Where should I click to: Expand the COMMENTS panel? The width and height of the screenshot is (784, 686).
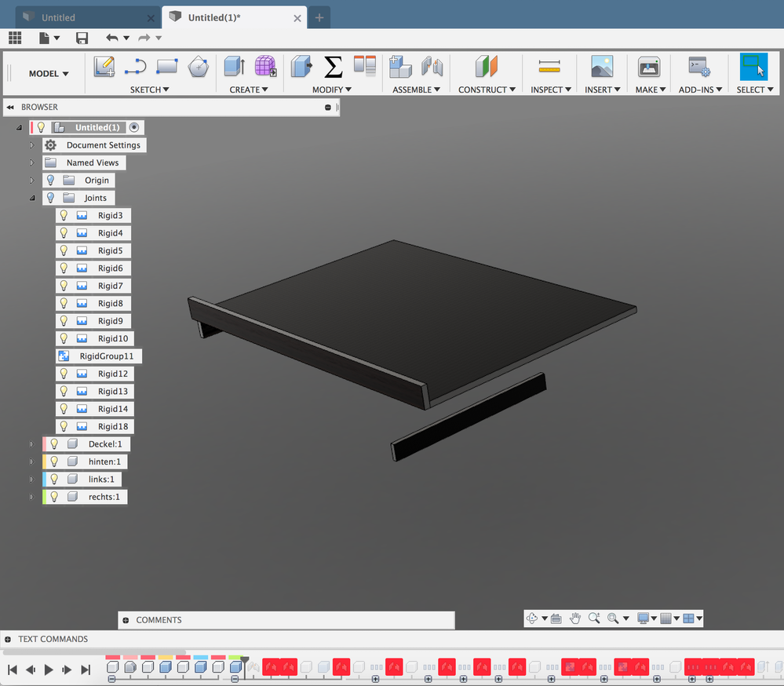(126, 620)
